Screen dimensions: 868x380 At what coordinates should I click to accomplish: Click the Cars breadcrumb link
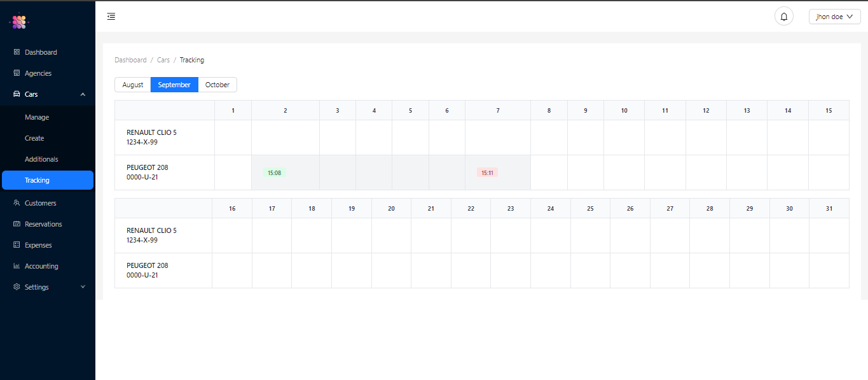(163, 60)
